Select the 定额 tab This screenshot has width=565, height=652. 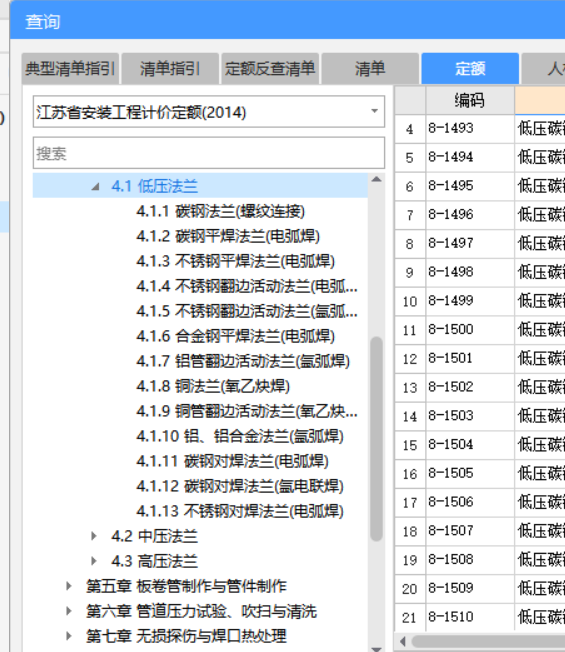pyautogui.click(x=470, y=69)
